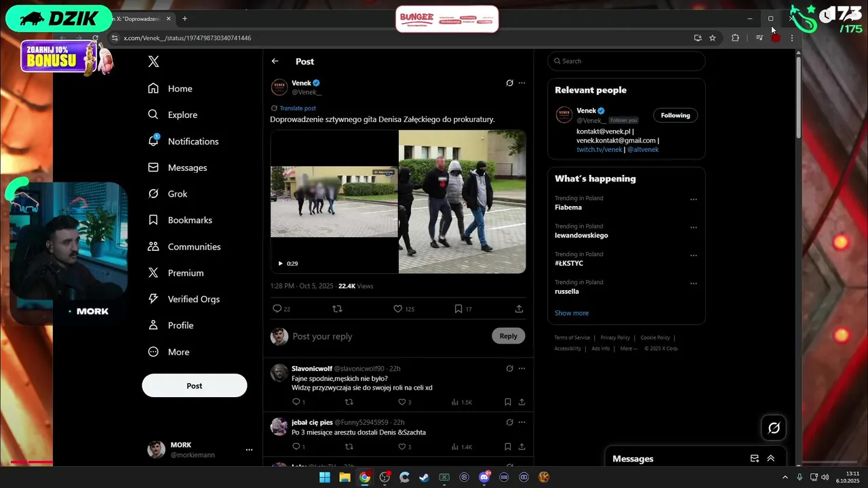868x488 pixels.
Task: Open Bookmarks from the sidebar
Action: point(180,220)
